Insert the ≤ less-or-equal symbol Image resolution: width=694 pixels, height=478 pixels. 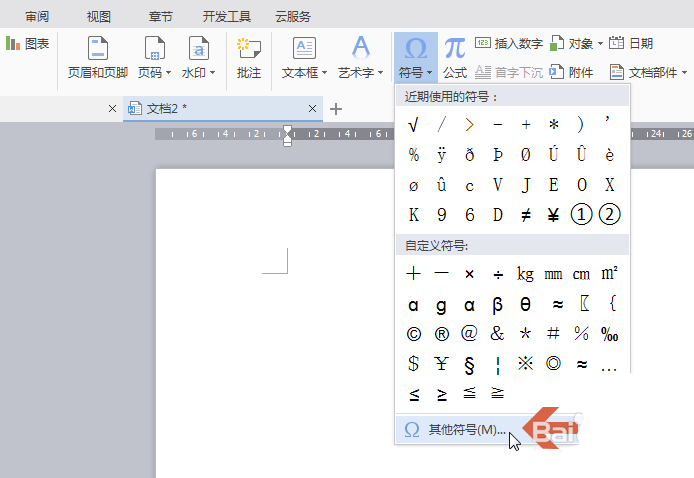click(414, 394)
